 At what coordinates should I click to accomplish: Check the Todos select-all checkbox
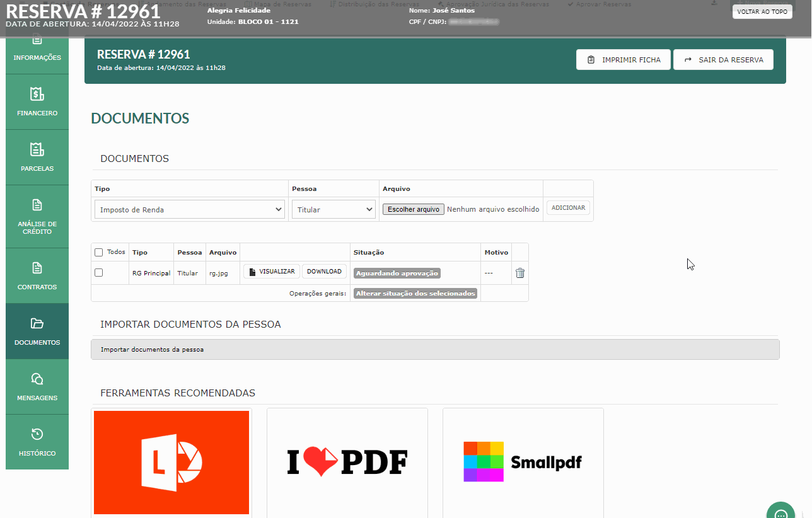[99, 252]
